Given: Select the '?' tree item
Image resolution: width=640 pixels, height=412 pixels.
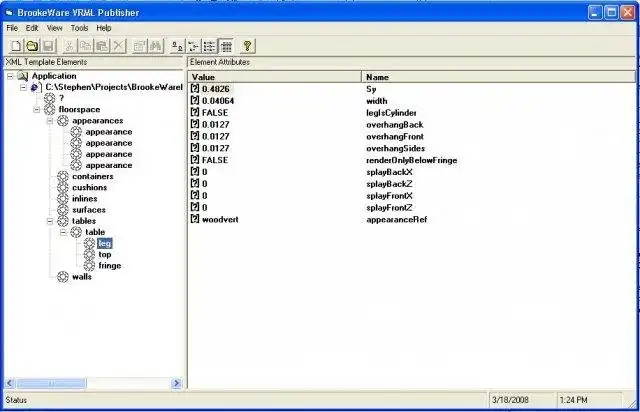Looking at the screenshot, I should (x=61, y=98).
